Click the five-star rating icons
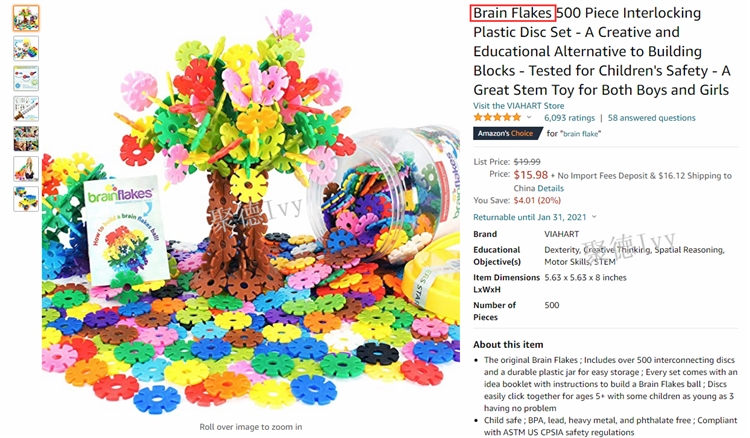Screen dimensions: 750x438 coord(497,118)
